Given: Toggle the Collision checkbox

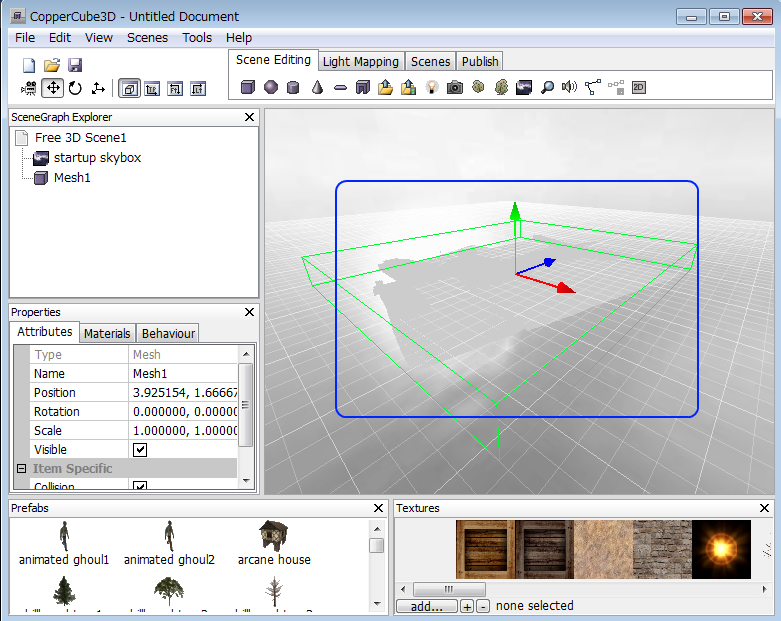Looking at the screenshot, I should [x=140, y=486].
